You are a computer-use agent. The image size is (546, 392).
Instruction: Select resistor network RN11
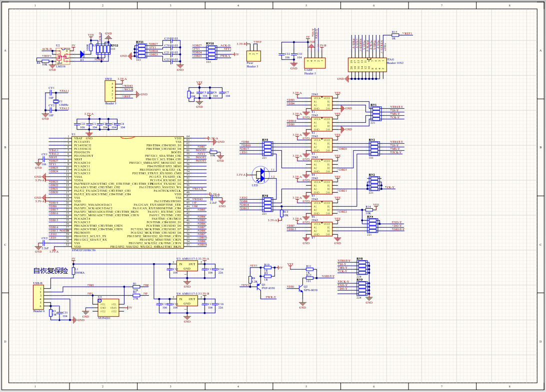point(141,51)
